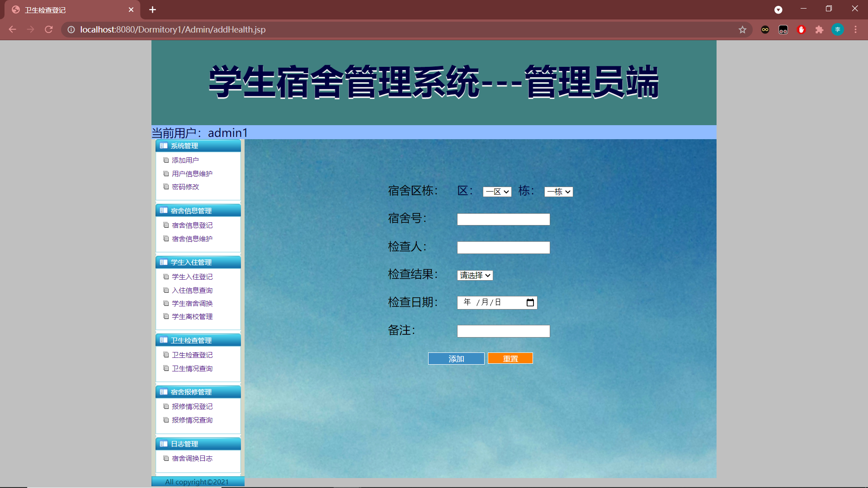The image size is (868, 488).
Task: Open the 检查结果 请选择 dropdown
Action: [475, 275]
